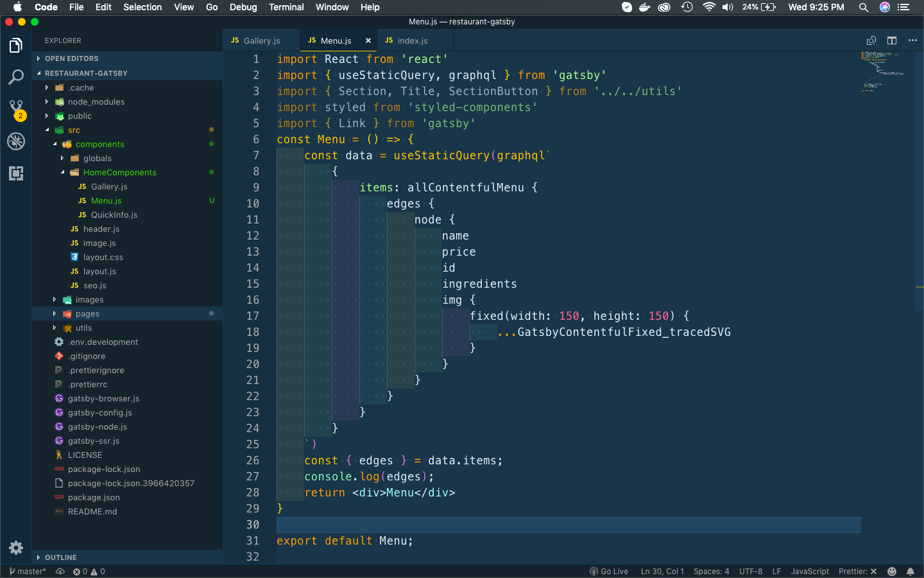Click the Wi-Fi menu bar icon

pos(709,7)
